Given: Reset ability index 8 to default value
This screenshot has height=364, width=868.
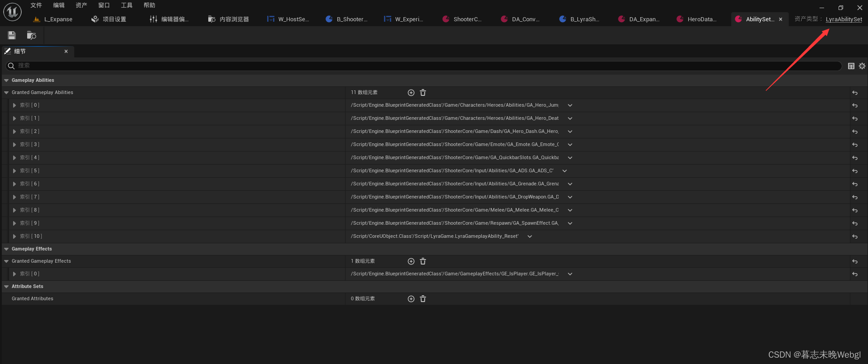Looking at the screenshot, I should click(x=855, y=210).
